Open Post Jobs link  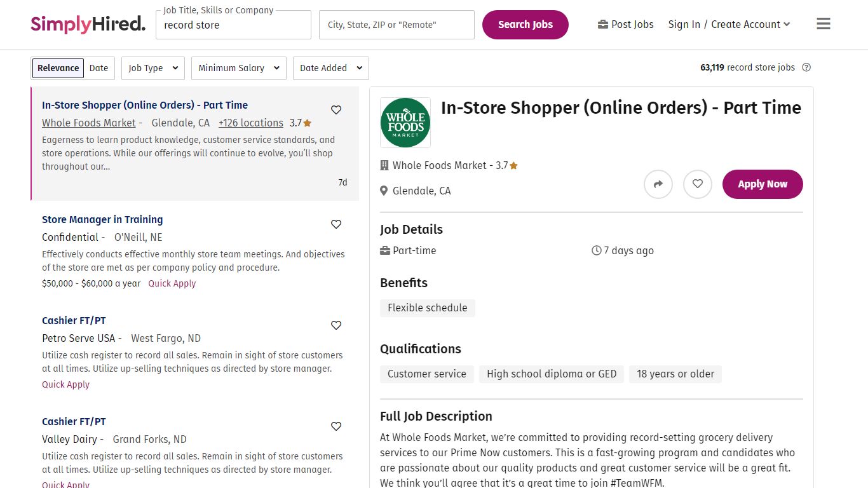626,24
